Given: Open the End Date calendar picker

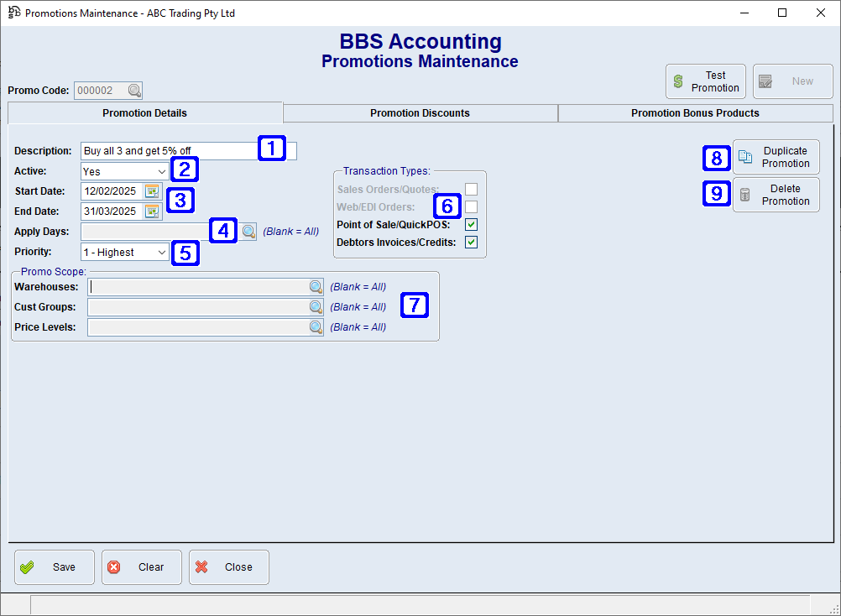Looking at the screenshot, I should 152,211.
